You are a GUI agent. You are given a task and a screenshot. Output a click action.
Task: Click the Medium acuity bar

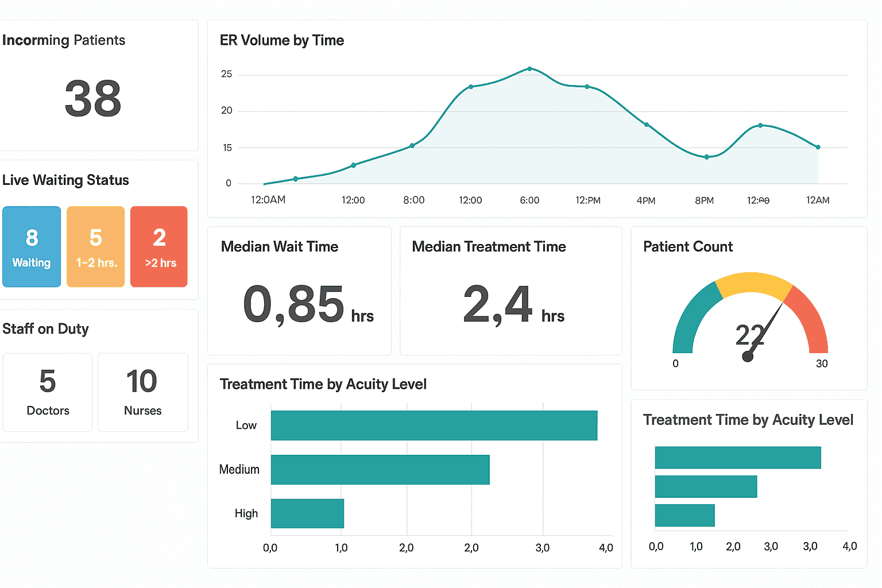pyautogui.click(x=379, y=469)
